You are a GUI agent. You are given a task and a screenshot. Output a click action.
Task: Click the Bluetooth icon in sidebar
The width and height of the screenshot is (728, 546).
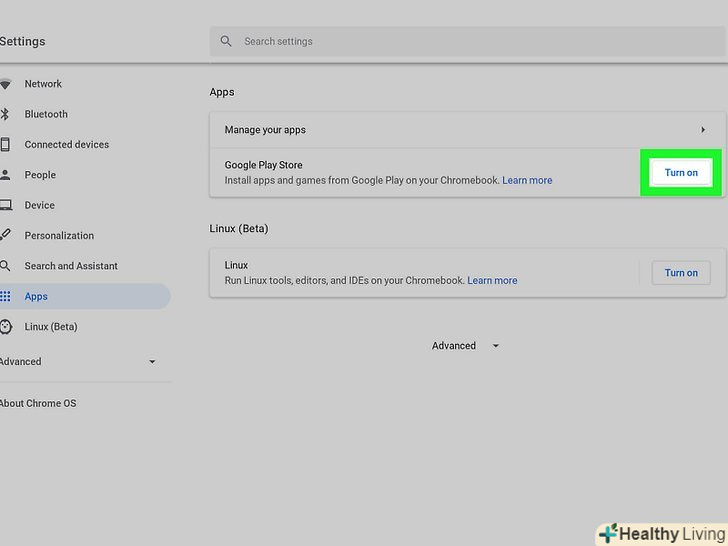pyautogui.click(x=5, y=114)
